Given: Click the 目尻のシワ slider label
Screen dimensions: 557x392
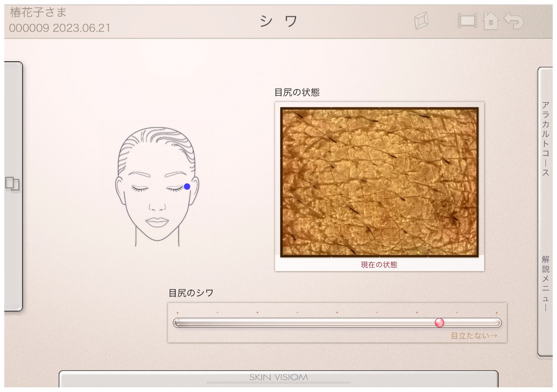Looking at the screenshot, I should coord(191,293).
